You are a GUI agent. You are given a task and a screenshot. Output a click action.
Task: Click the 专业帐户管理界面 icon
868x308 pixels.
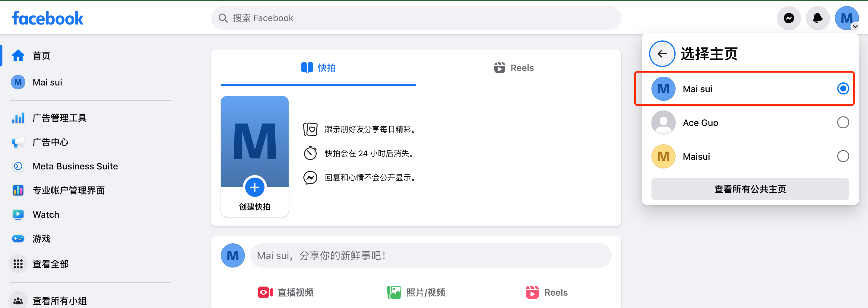click(18, 191)
